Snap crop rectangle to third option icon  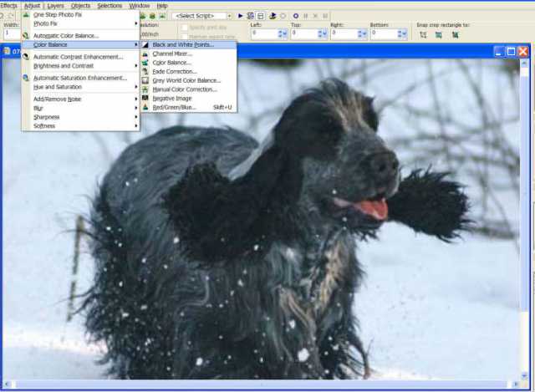[455, 35]
